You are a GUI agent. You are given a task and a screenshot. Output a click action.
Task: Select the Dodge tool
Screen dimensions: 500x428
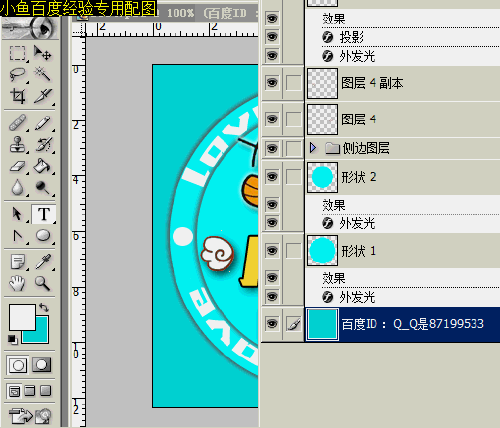43,188
